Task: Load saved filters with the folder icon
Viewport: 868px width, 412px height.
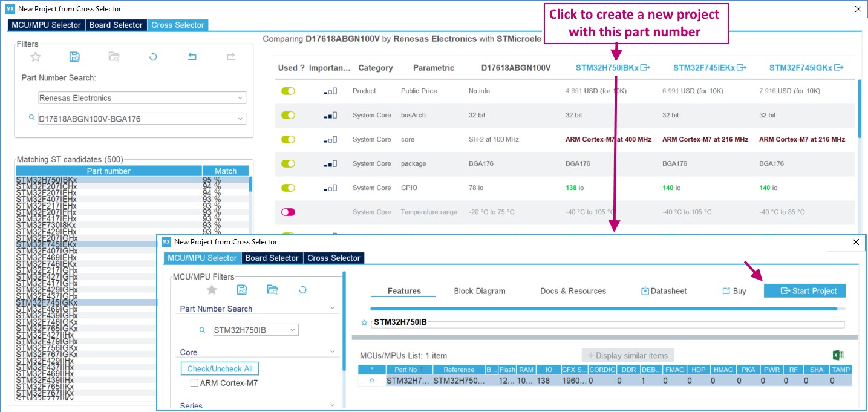Action: click(x=114, y=57)
